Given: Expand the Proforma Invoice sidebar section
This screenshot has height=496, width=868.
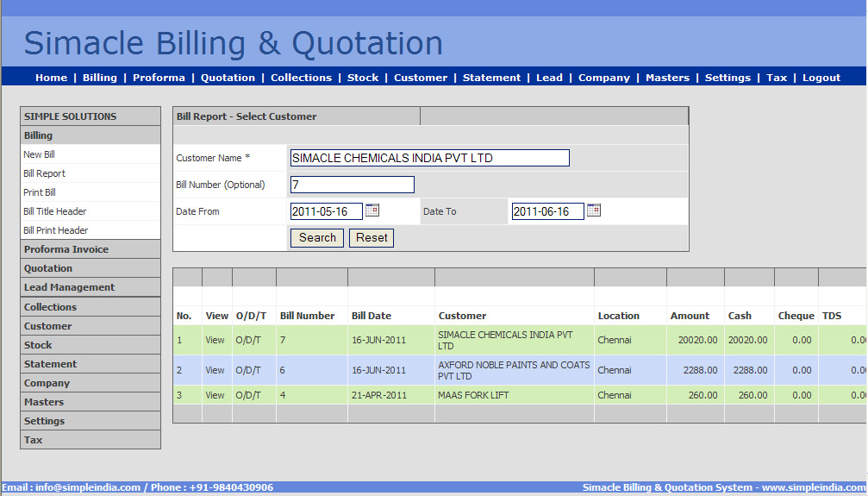Looking at the screenshot, I should (66, 249).
